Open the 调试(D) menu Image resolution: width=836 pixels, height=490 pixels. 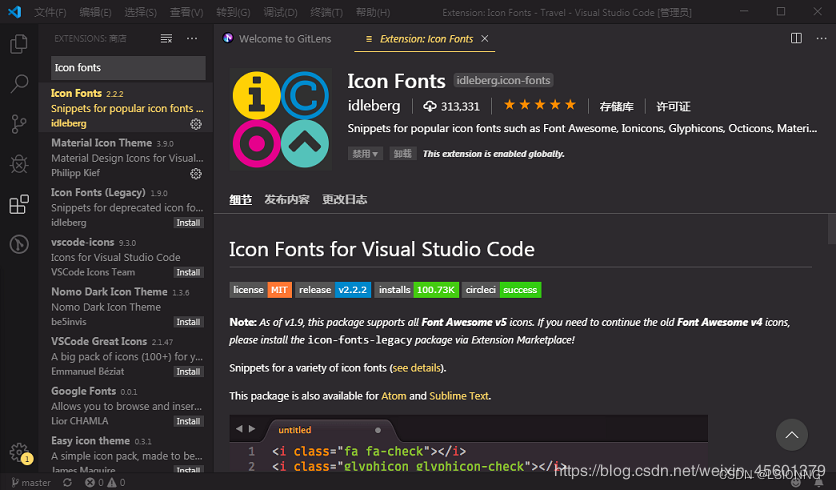[x=280, y=12]
